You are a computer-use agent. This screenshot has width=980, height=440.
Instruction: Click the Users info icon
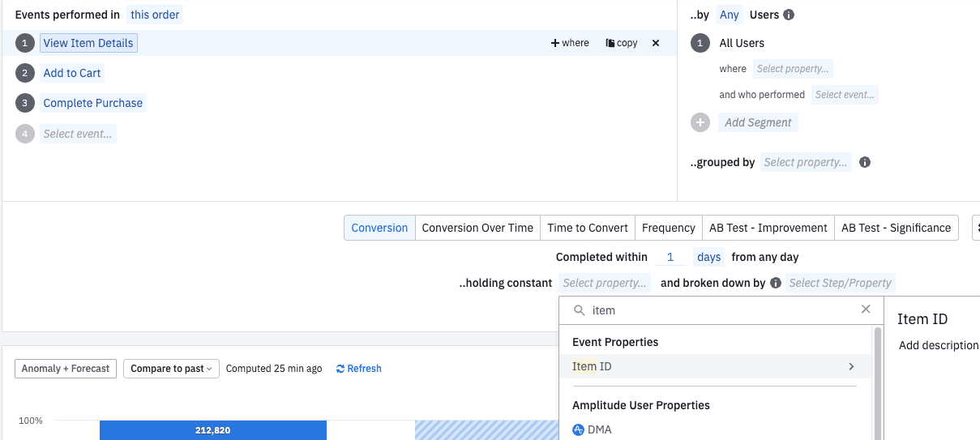point(789,15)
